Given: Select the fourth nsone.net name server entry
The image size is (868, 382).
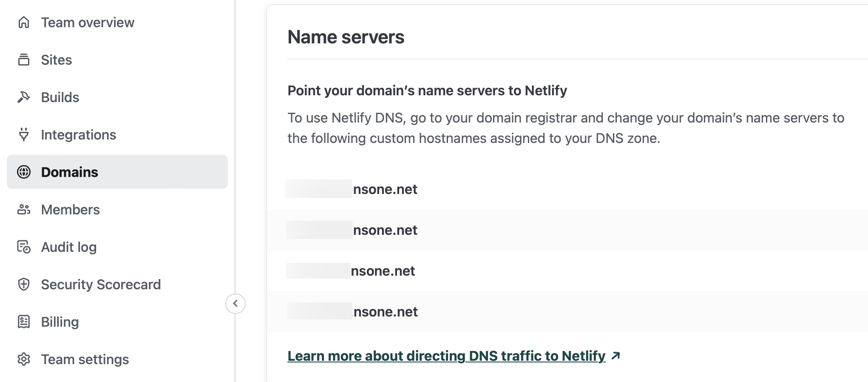Looking at the screenshot, I should (x=385, y=312).
